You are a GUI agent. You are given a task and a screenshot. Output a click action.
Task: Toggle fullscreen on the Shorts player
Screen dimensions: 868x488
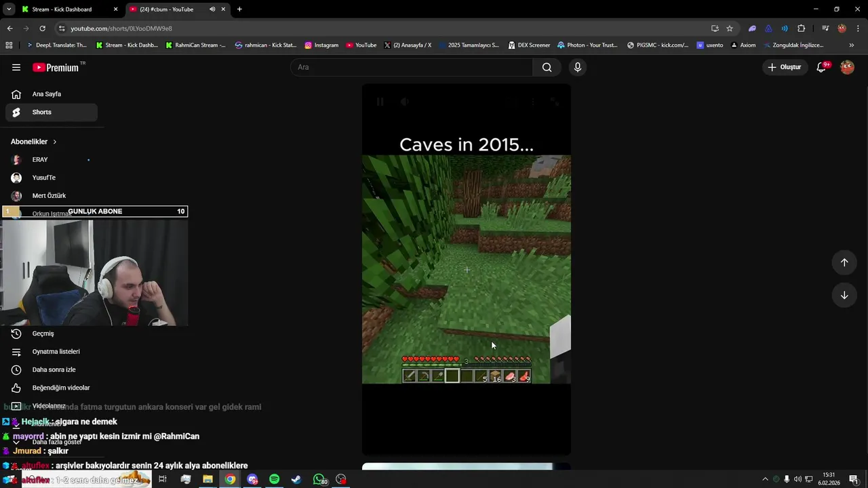(554, 102)
